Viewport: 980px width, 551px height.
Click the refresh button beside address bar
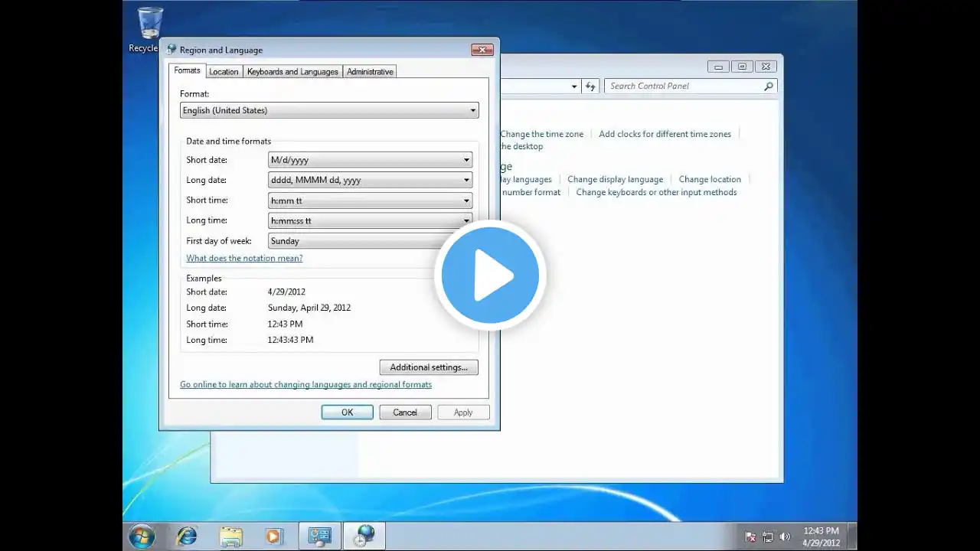pyautogui.click(x=590, y=86)
